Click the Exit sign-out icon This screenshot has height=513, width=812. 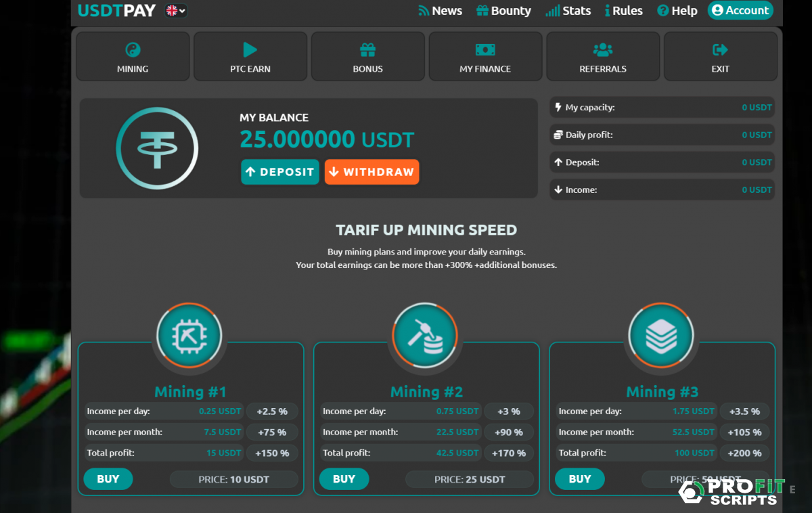[x=720, y=49]
